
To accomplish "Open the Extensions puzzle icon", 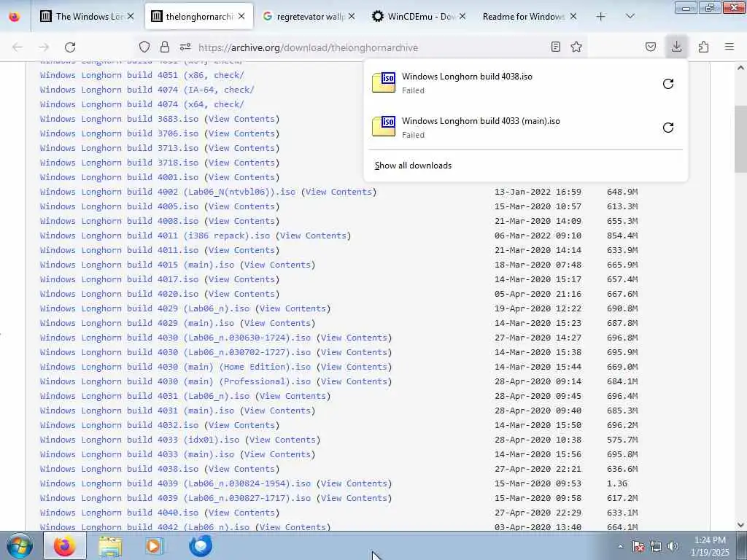I will [703, 47].
